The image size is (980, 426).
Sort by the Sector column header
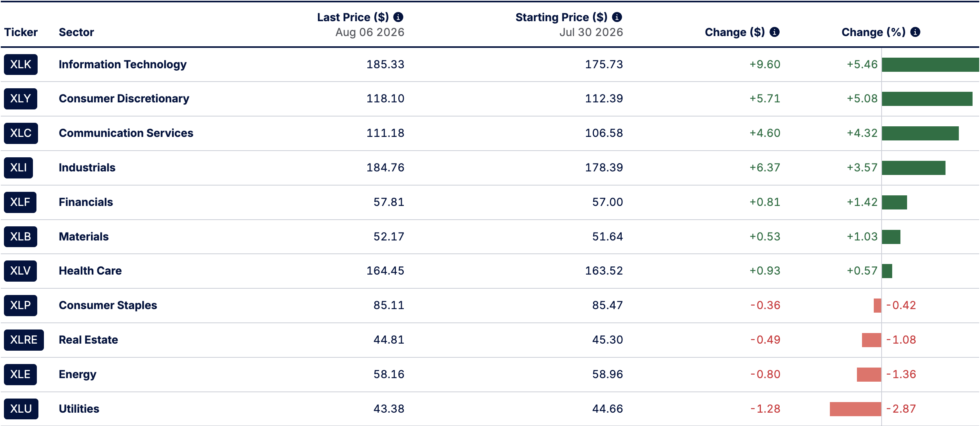[76, 32]
